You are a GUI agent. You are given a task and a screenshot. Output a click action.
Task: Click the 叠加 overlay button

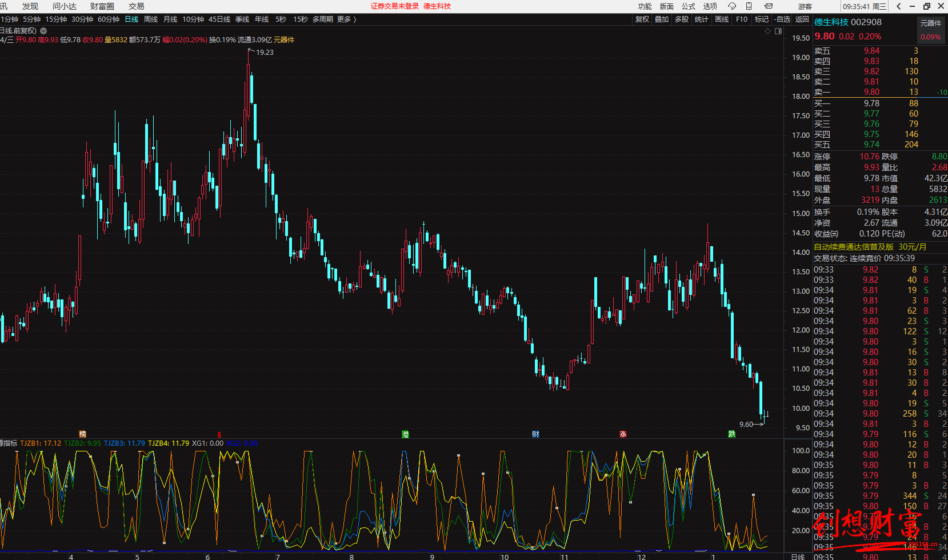click(x=662, y=19)
